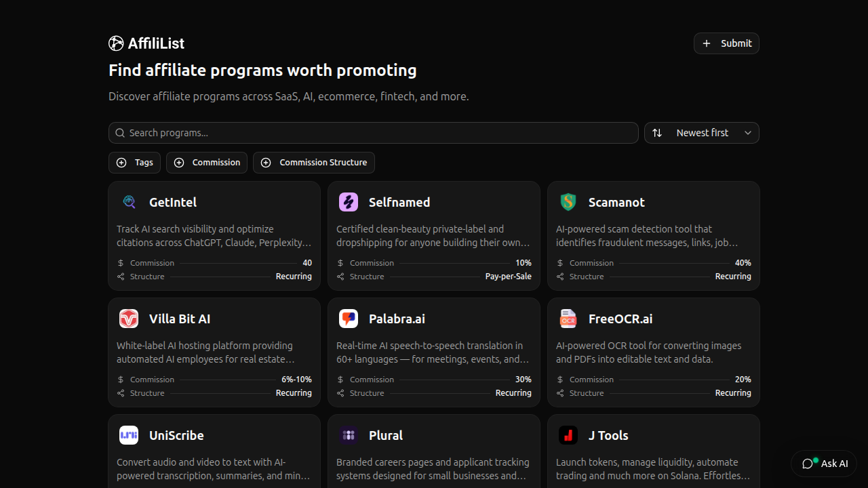Open the Palabra.ai logo icon
Viewport: 868px width, 488px height.
coord(349,319)
